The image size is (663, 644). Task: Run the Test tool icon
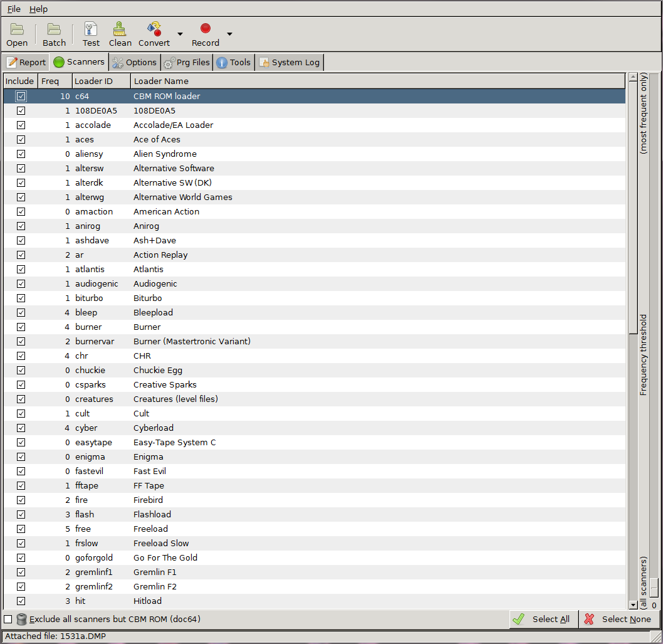click(x=90, y=29)
